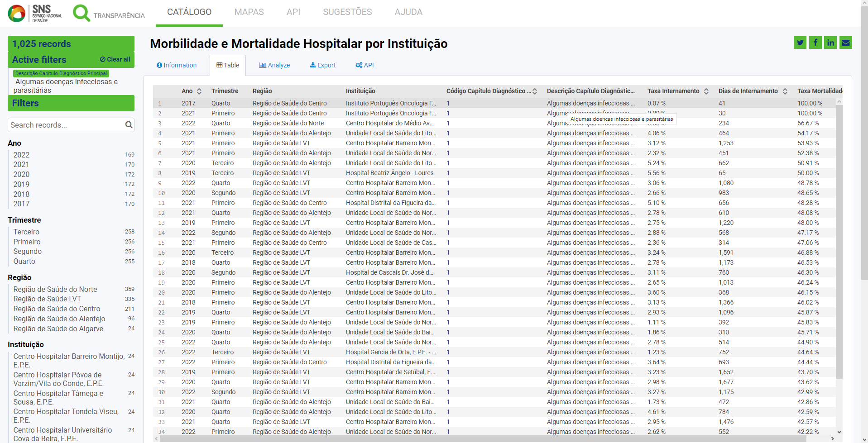Click the Descrição Capítulo Diagnóstico column header

pyautogui.click(x=591, y=91)
